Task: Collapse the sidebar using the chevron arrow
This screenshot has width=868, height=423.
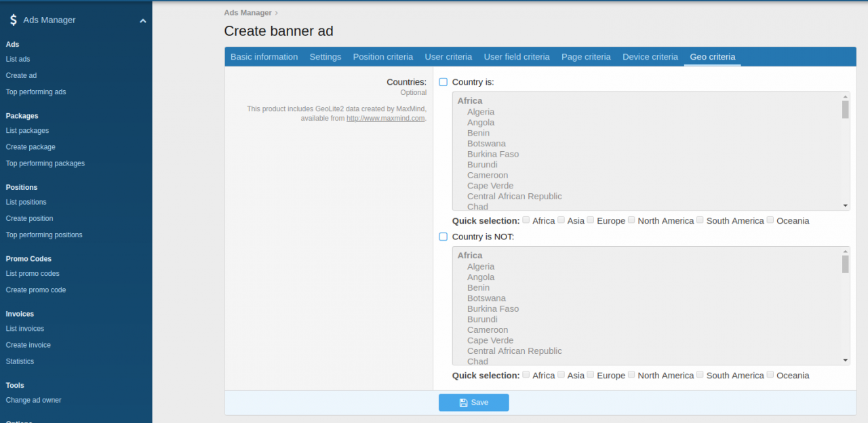Action: [x=142, y=21]
